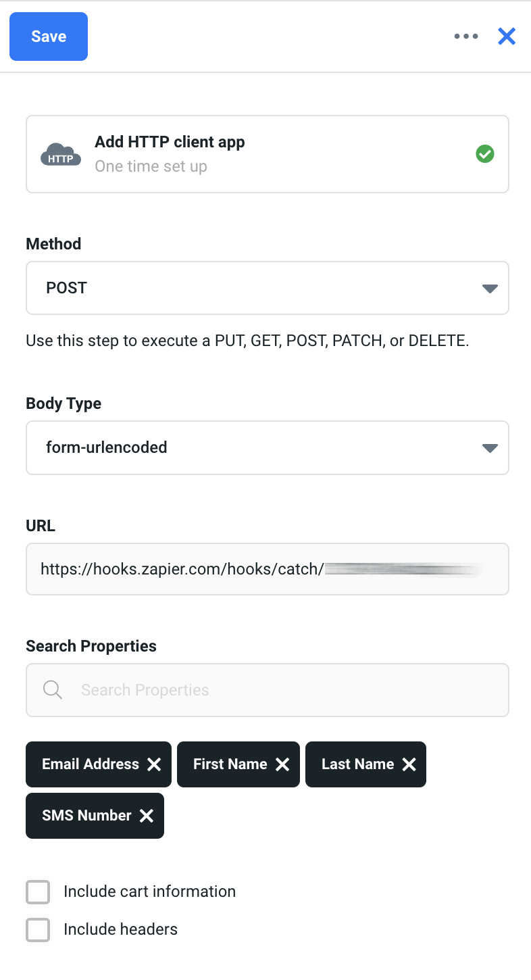Focus the Search Properties input

(284, 690)
